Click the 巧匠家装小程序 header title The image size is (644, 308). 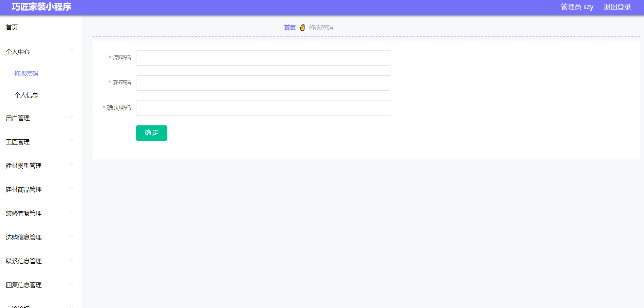click(x=42, y=7)
